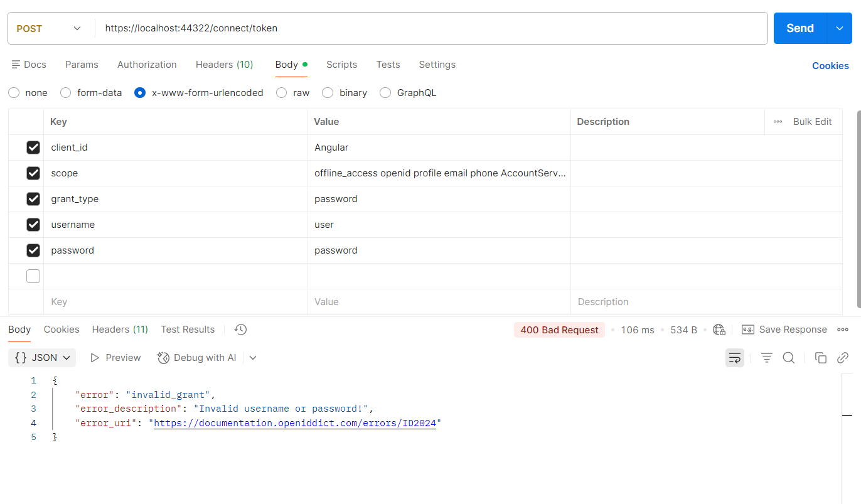Open response more options ellipsis
The width and height of the screenshot is (861, 504).
tap(843, 330)
